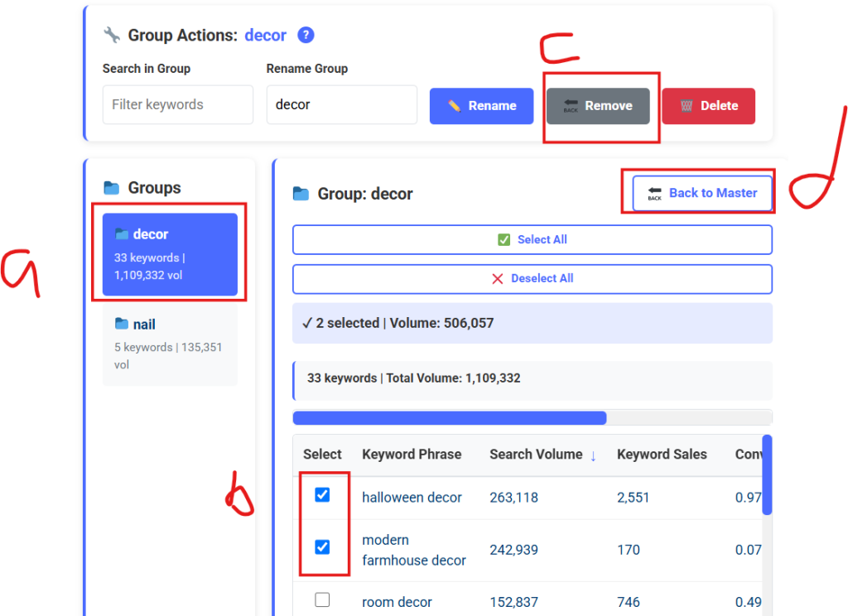Check the room decor checkbox
The width and height of the screenshot is (848, 616).
click(x=322, y=600)
